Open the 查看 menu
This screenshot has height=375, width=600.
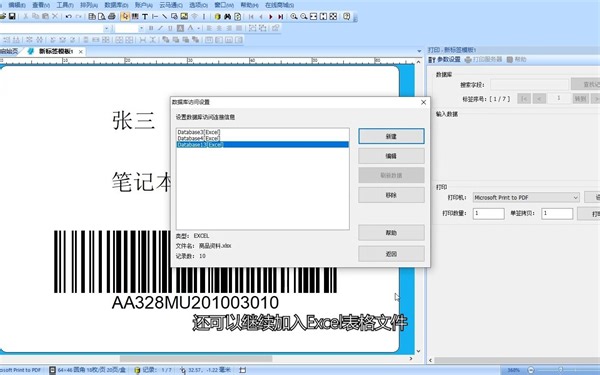(x=41, y=5)
